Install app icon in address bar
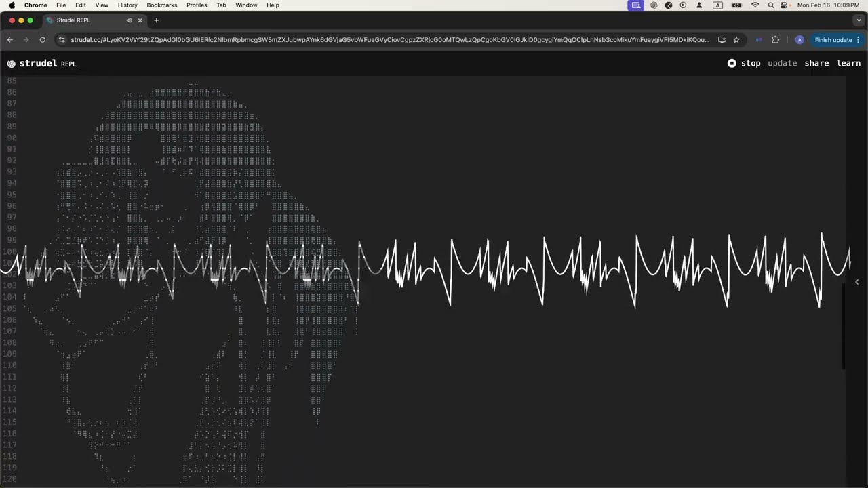Viewport: 868px width, 488px height. pos(722,40)
